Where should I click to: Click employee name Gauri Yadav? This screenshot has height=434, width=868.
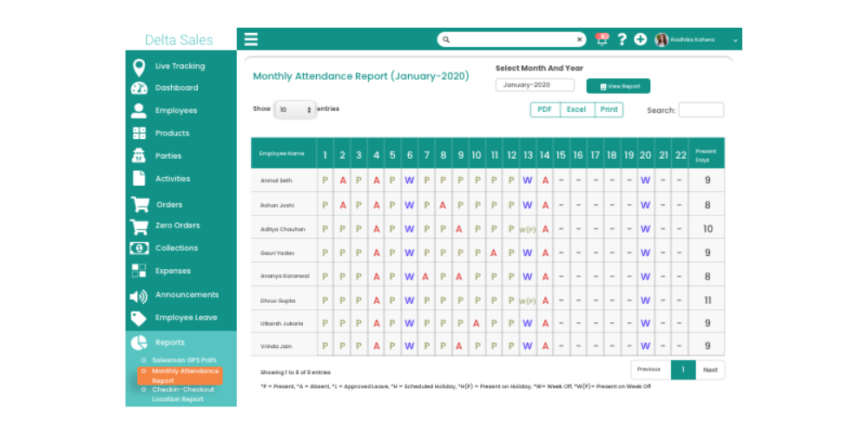tap(278, 253)
